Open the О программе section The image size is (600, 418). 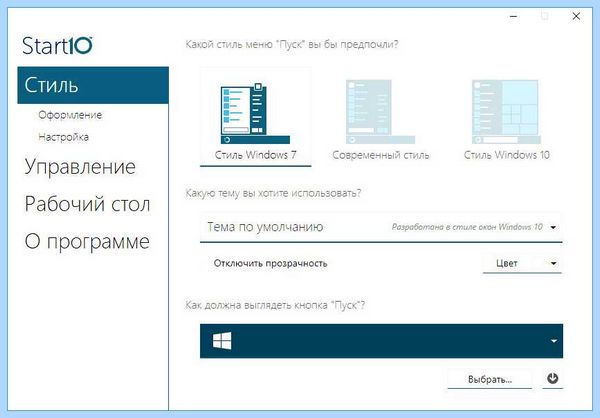[87, 242]
